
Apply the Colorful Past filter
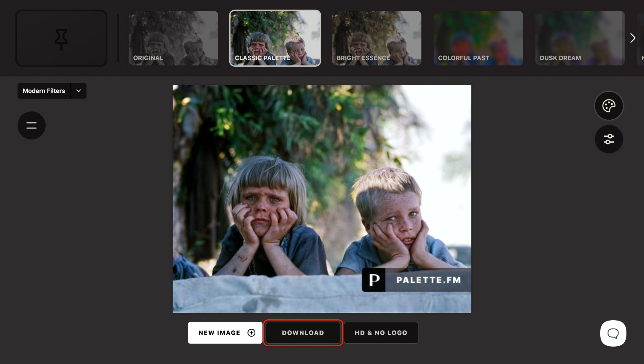coord(478,38)
